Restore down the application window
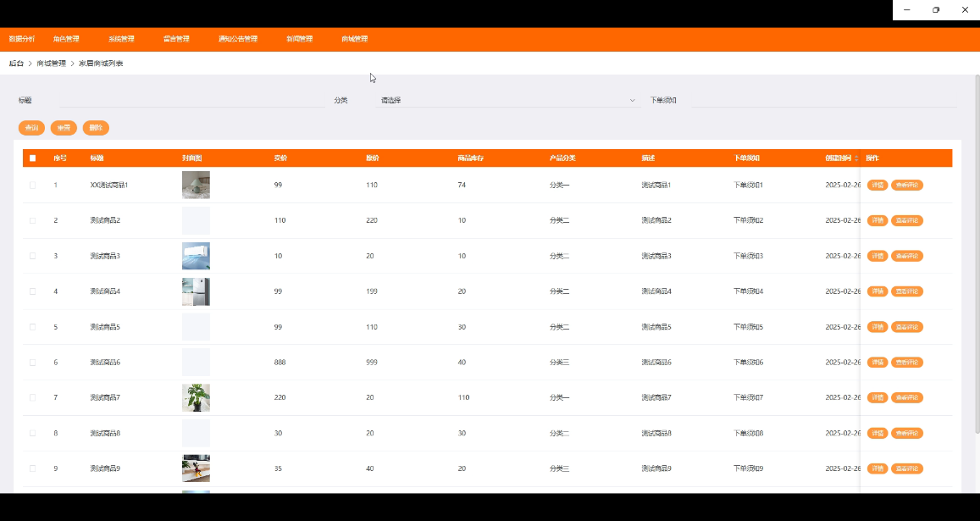The height and width of the screenshot is (521, 980). [x=936, y=10]
